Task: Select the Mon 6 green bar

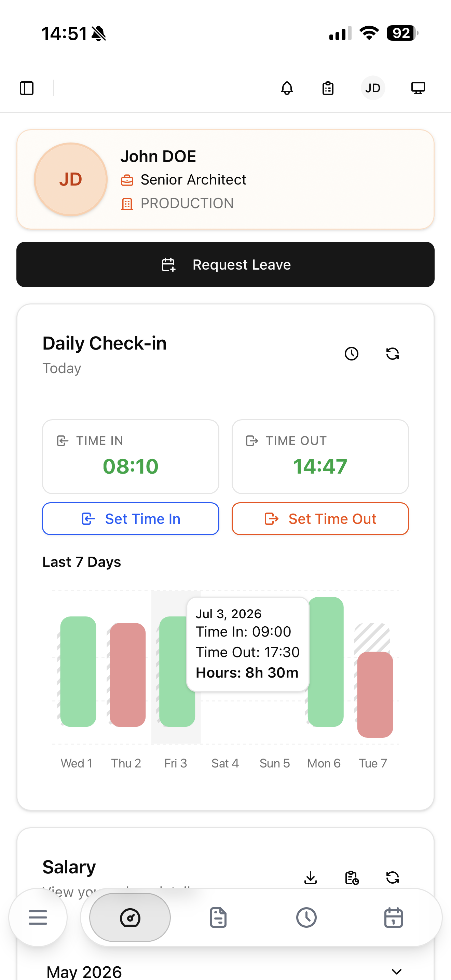Action: coord(326,662)
